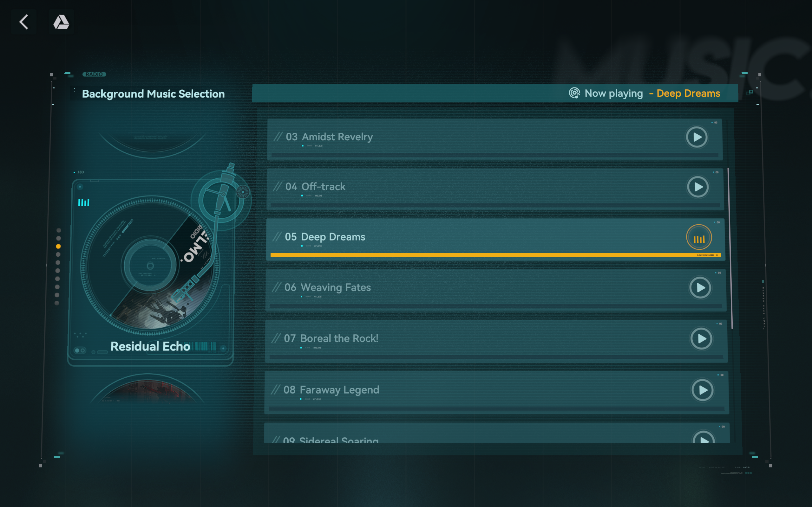
Task: Play track 04 Off-track
Action: pyautogui.click(x=697, y=187)
